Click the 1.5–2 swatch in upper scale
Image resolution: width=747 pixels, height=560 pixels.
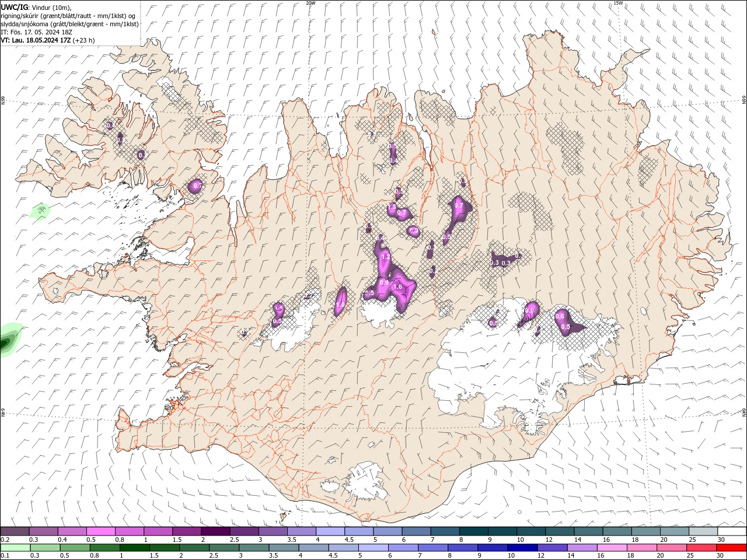click(x=187, y=531)
